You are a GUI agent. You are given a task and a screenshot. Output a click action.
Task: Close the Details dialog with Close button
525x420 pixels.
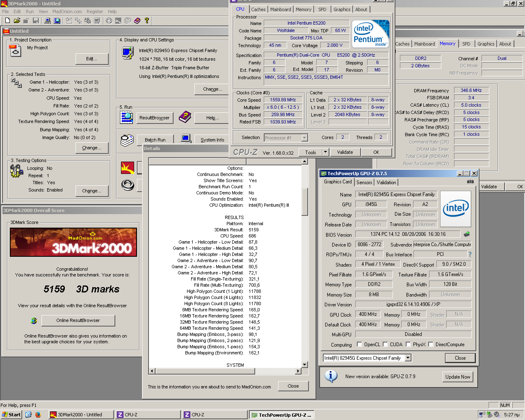pyautogui.click(x=293, y=386)
